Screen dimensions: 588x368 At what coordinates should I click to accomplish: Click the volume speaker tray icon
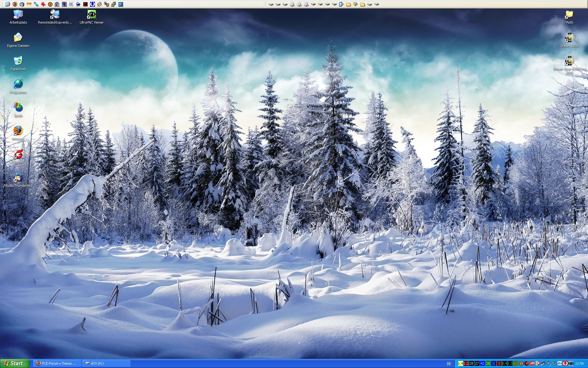[560, 363]
